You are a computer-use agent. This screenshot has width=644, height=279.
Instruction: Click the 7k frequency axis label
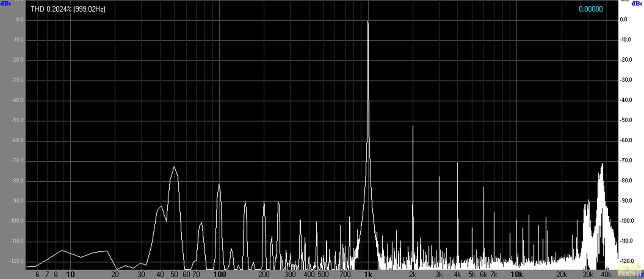click(x=494, y=274)
